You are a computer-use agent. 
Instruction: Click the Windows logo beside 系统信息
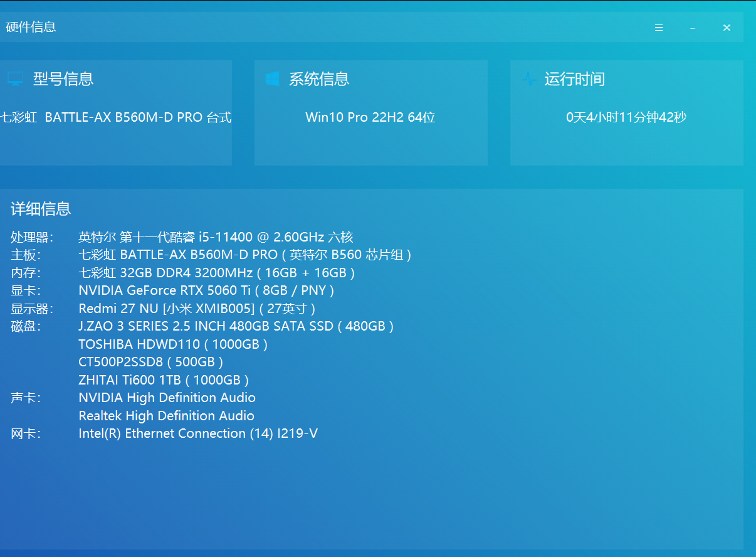coord(272,79)
